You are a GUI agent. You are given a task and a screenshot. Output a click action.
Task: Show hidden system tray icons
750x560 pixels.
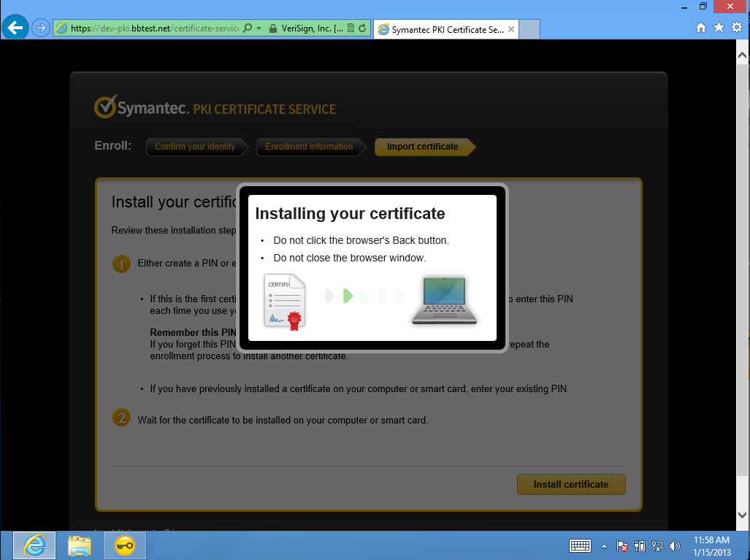point(604,546)
